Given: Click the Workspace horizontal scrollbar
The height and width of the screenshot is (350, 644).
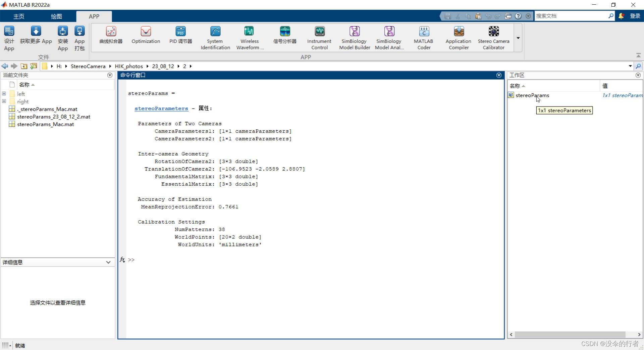Looking at the screenshot, I should tap(570, 335).
